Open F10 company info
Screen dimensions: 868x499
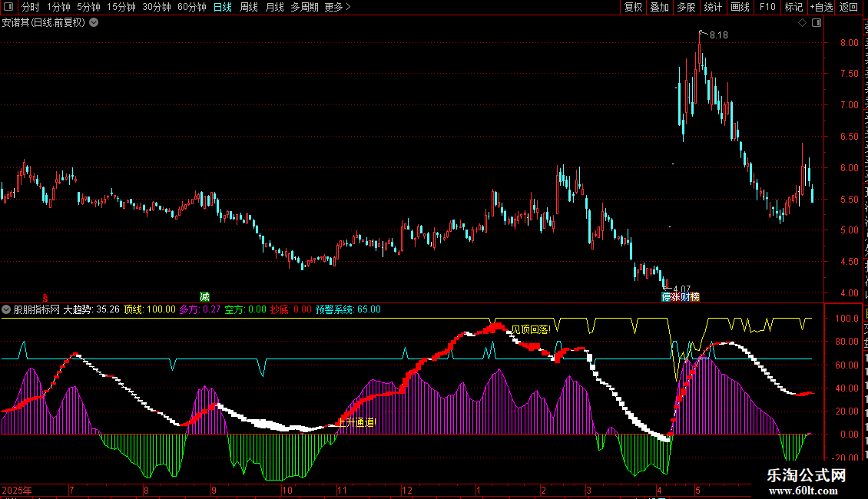[767, 7]
